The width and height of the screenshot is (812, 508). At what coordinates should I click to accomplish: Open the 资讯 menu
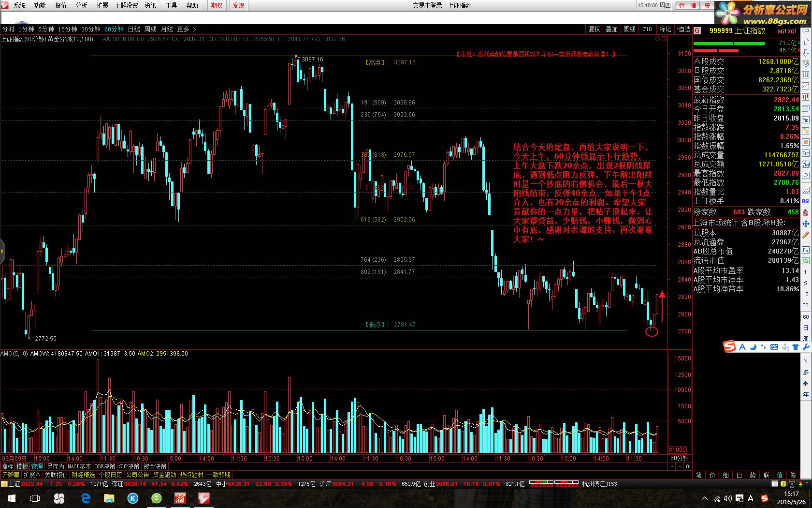[151, 5]
